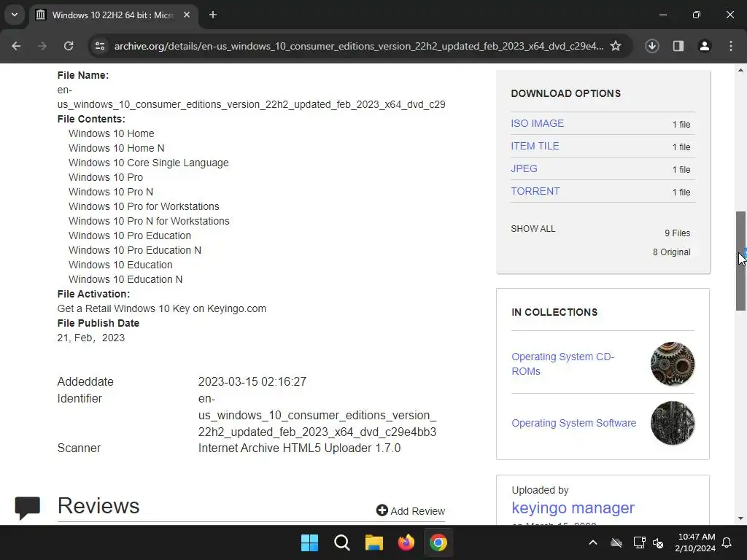Open the ITEM TILE download
The width and height of the screenshot is (747, 560).
[535, 146]
